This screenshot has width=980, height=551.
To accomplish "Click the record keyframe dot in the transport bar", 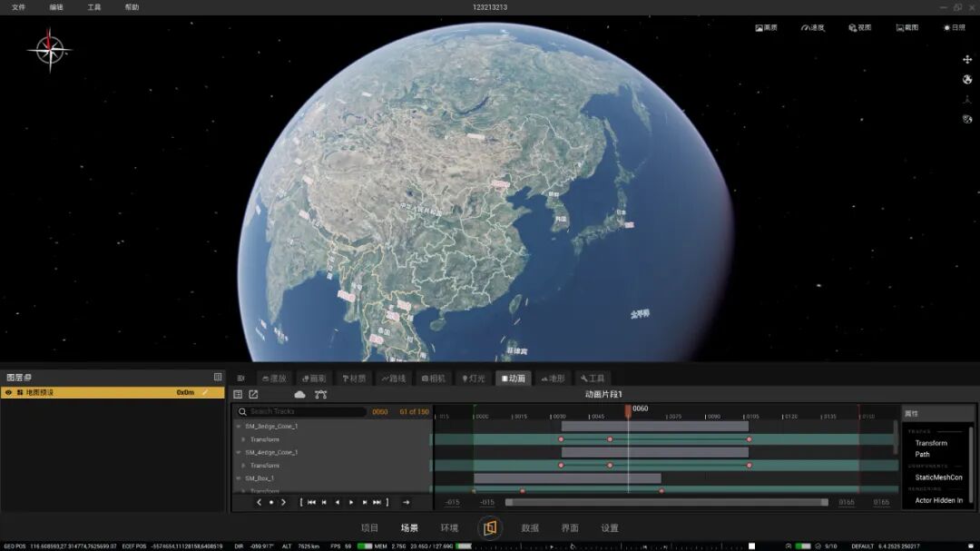I will click(271, 502).
